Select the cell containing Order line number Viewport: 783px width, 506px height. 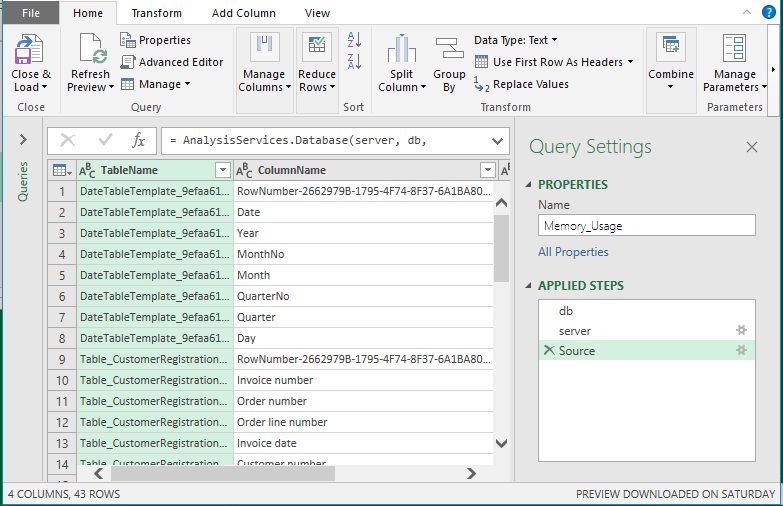pyautogui.click(x=364, y=422)
